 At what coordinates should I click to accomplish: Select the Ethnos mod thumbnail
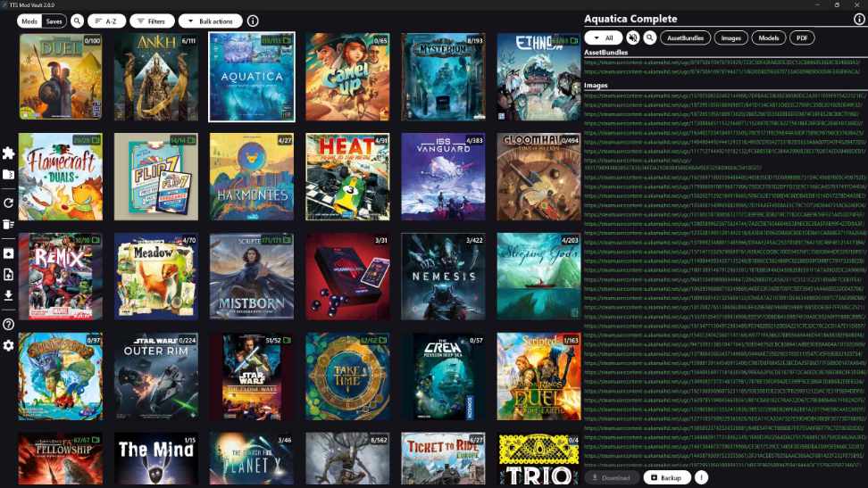(538, 77)
